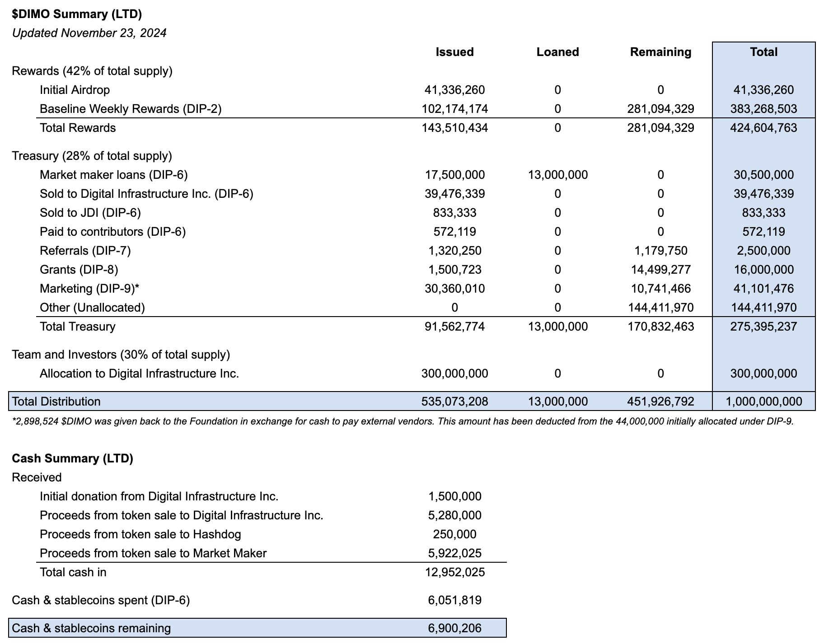Click Total Treasury issued value 91,562,774
The height and width of the screenshot is (644, 824).
point(454,327)
